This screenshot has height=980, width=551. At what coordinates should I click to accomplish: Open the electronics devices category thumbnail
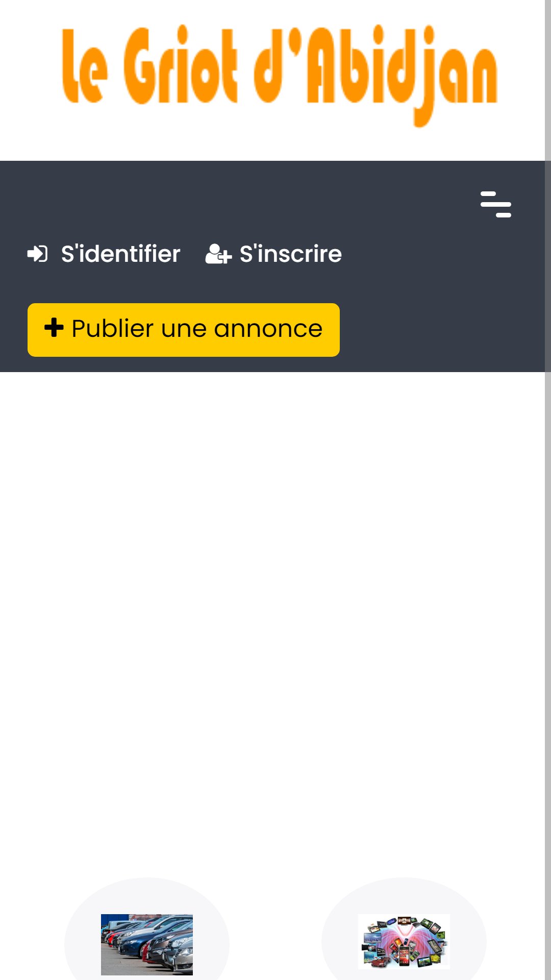coord(404,942)
